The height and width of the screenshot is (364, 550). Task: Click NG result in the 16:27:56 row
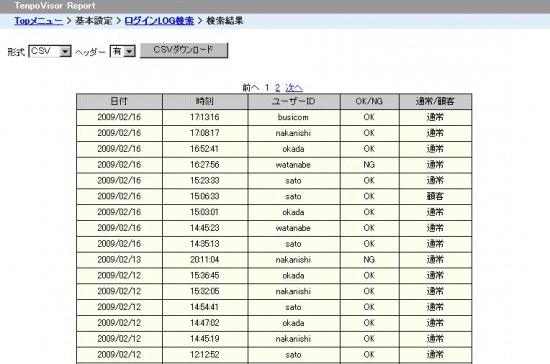click(x=369, y=165)
